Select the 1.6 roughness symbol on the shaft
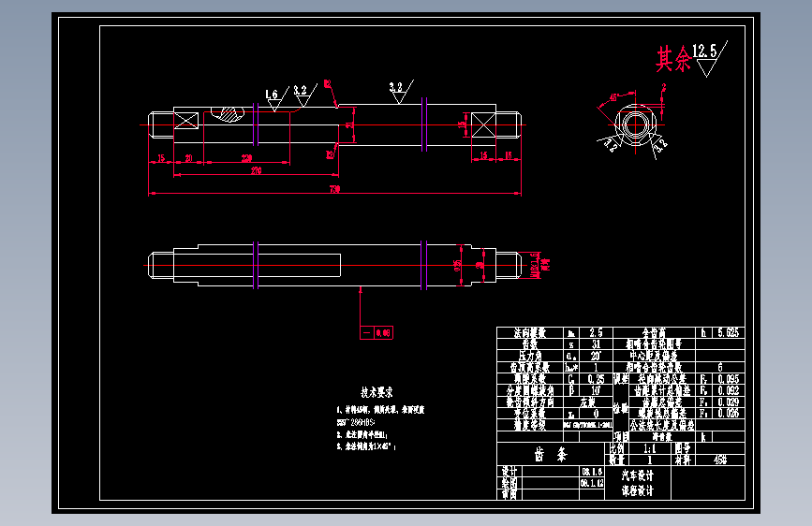 click(x=273, y=99)
